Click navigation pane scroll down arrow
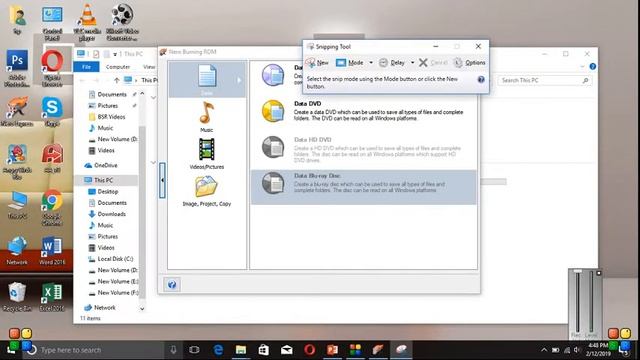The width and height of the screenshot is (640, 360). point(142,309)
